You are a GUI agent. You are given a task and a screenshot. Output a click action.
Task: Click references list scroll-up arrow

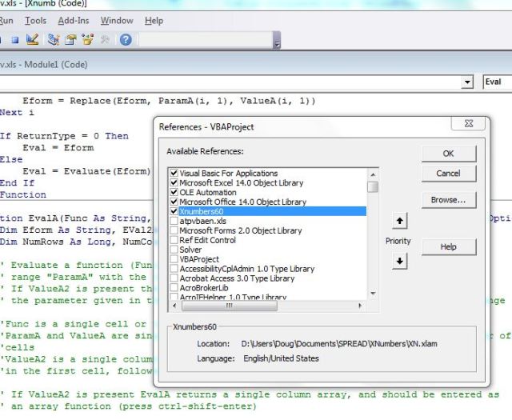[373, 174]
